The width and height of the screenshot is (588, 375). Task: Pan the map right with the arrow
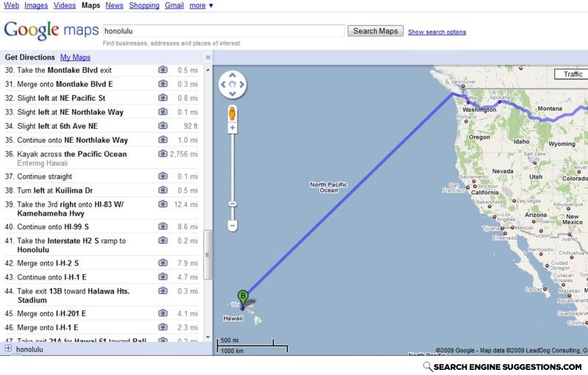242,85
